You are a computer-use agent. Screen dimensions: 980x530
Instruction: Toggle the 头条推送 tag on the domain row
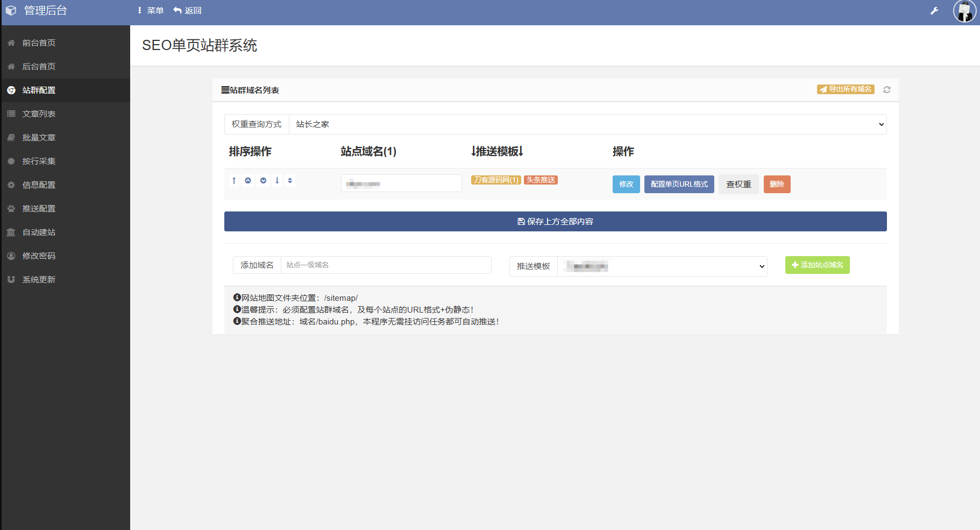pyautogui.click(x=541, y=180)
